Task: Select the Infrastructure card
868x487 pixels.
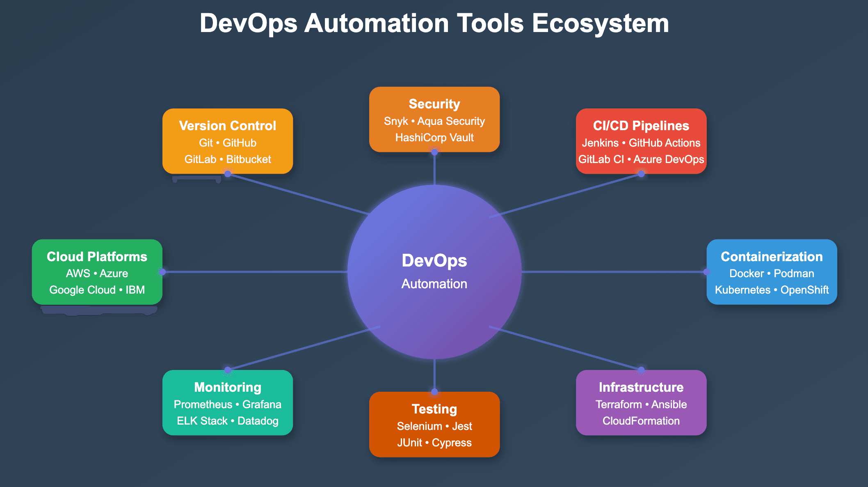Action: [x=641, y=402]
